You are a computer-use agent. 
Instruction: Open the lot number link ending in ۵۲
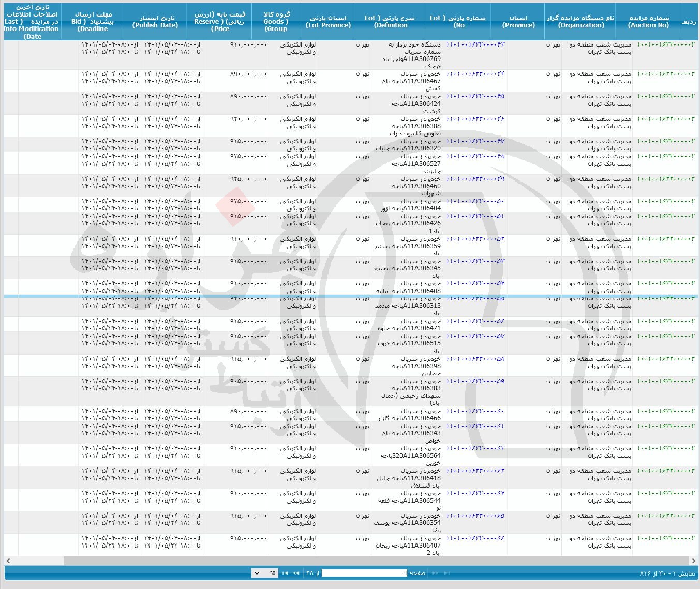click(475, 239)
